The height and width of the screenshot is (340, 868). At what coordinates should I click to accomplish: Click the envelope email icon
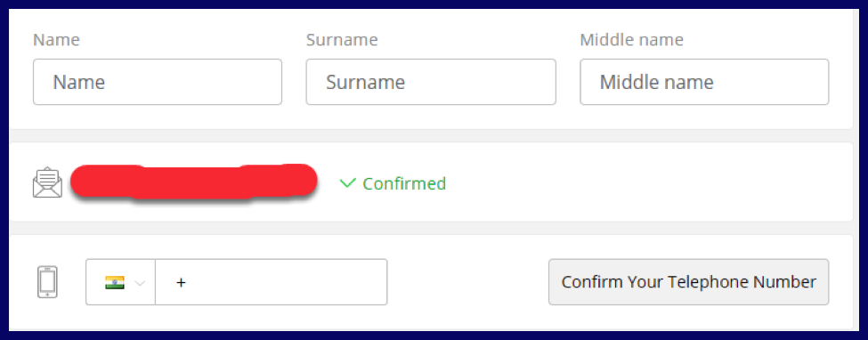coord(47,182)
